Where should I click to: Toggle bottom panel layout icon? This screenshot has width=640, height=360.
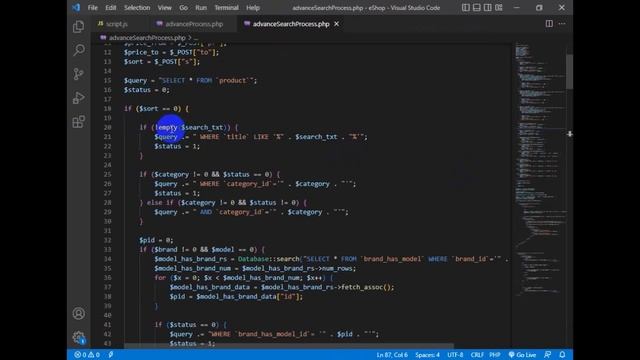476,7
